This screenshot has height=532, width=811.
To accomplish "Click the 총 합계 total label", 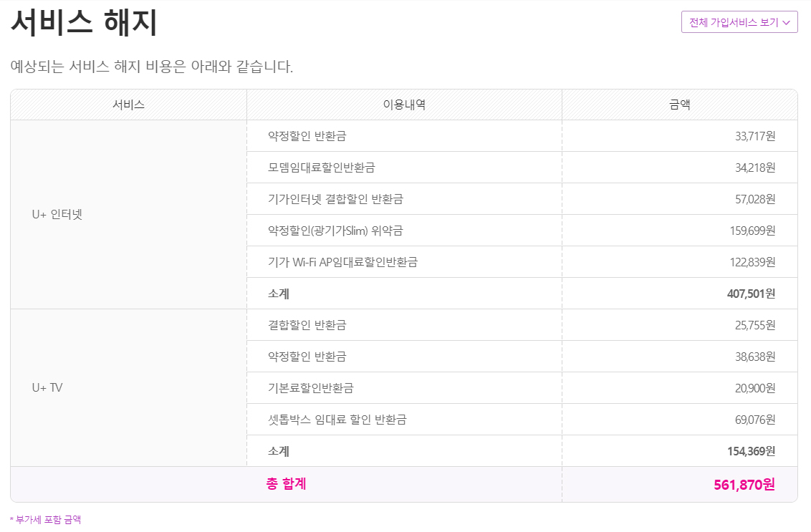I will point(286,484).
